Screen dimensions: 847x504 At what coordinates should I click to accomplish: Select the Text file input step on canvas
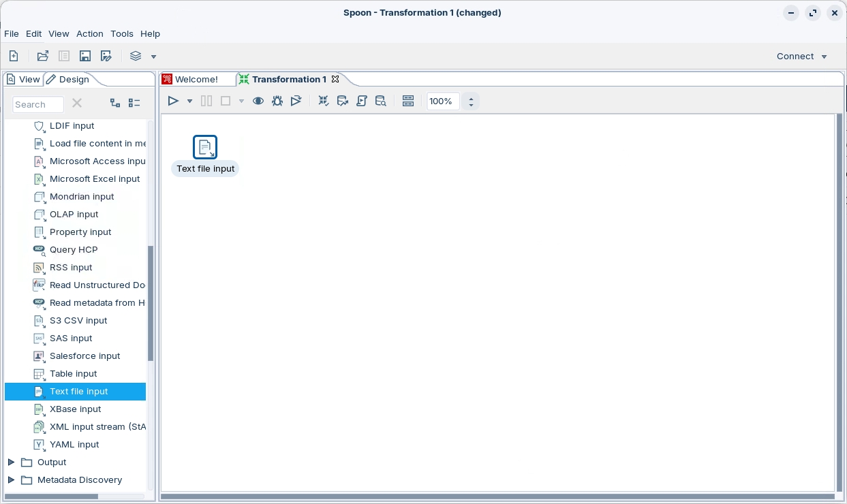[205, 147]
